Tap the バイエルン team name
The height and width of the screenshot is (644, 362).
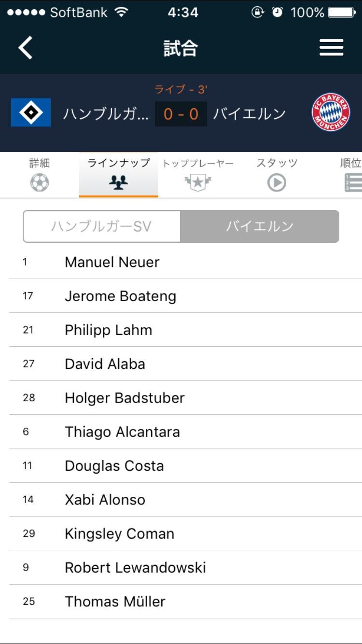250,114
